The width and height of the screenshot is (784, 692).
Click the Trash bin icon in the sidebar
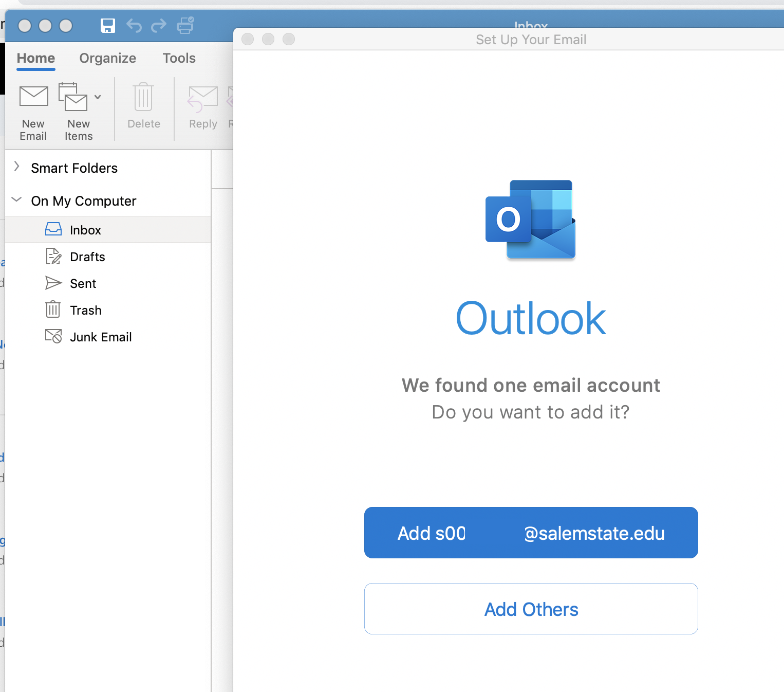(53, 309)
